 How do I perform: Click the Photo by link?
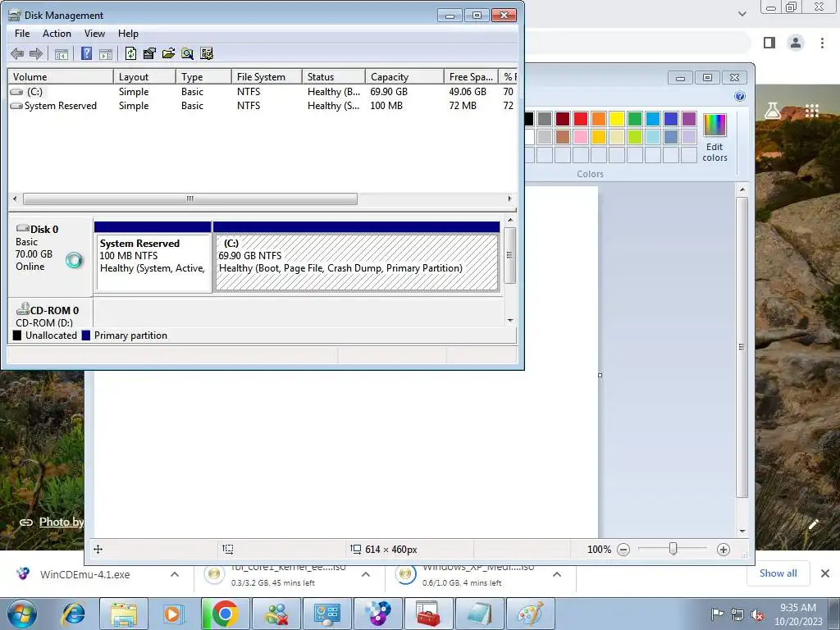tap(61, 522)
